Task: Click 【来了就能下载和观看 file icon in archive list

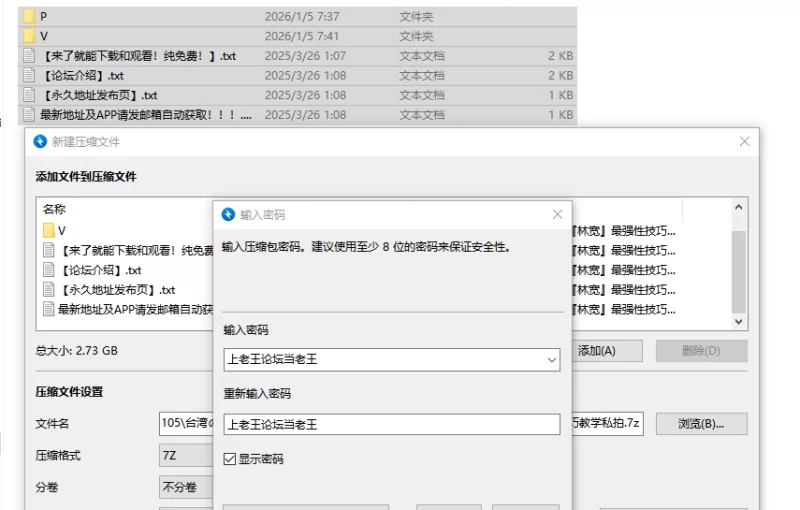Action: click(48, 250)
